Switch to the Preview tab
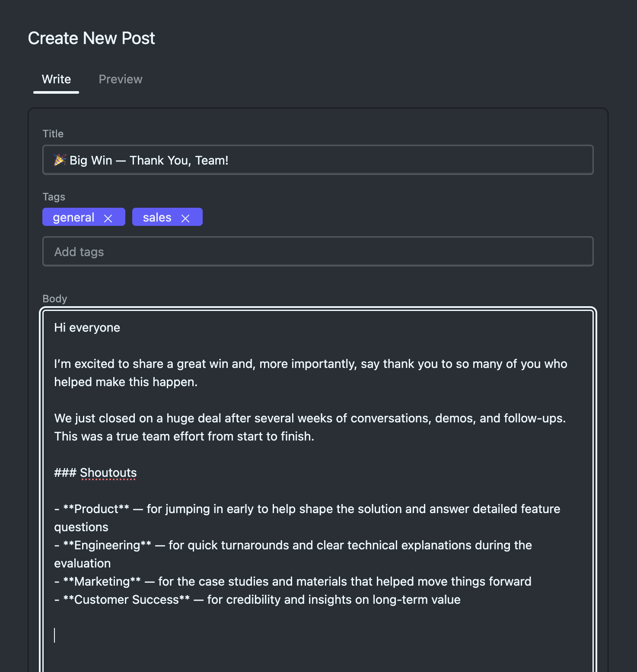 pos(120,79)
